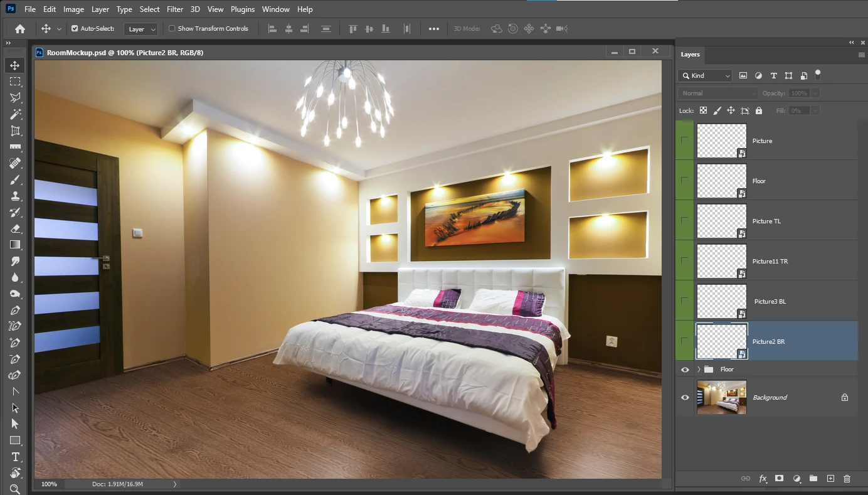Open the Layer auto-select dropdown
Image resolution: width=868 pixels, height=495 pixels.
pos(141,29)
